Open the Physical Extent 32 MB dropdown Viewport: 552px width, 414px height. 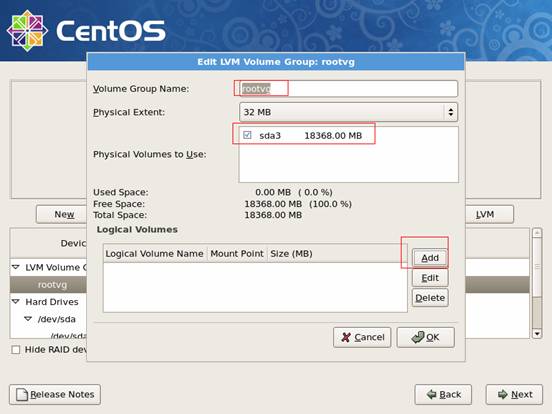348,112
